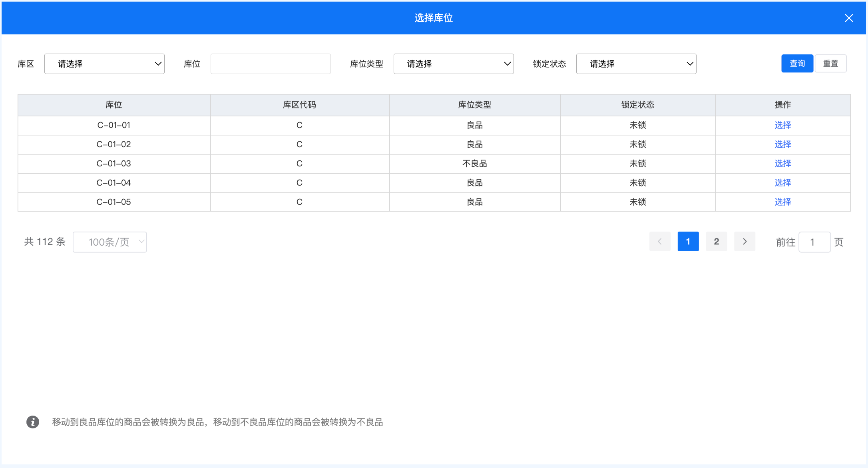868x468 pixels.
Task: Go to next page arrow
Action: point(745,242)
